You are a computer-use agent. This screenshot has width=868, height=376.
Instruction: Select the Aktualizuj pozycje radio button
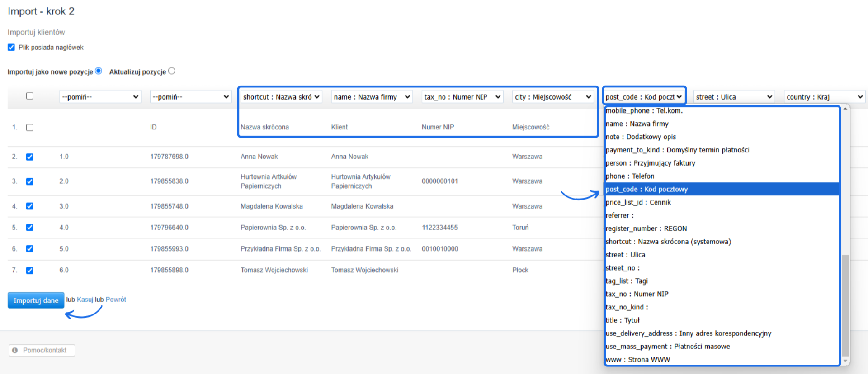point(172,71)
